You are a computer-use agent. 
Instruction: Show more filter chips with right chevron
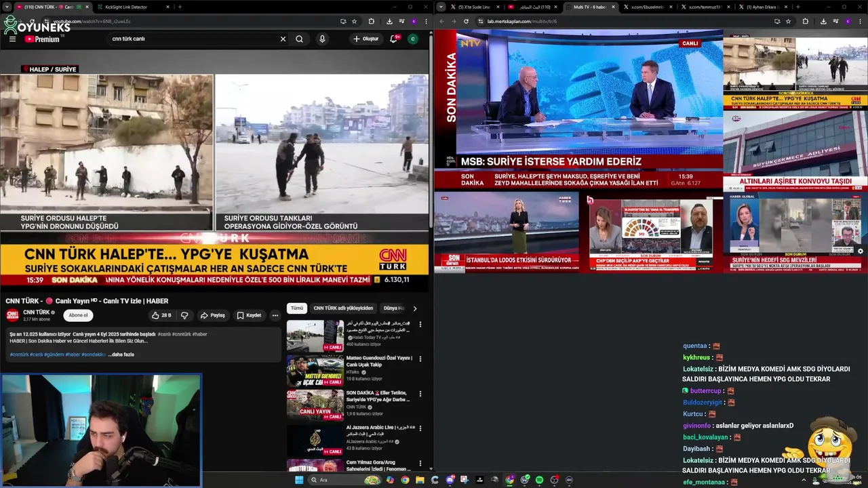click(415, 308)
